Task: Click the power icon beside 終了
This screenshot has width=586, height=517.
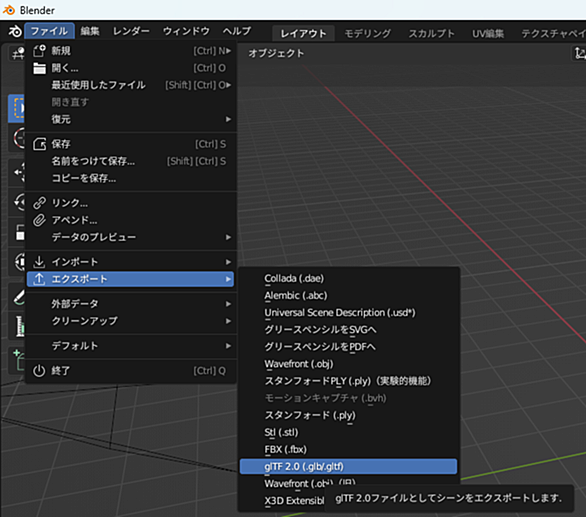Action: [x=39, y=371]
